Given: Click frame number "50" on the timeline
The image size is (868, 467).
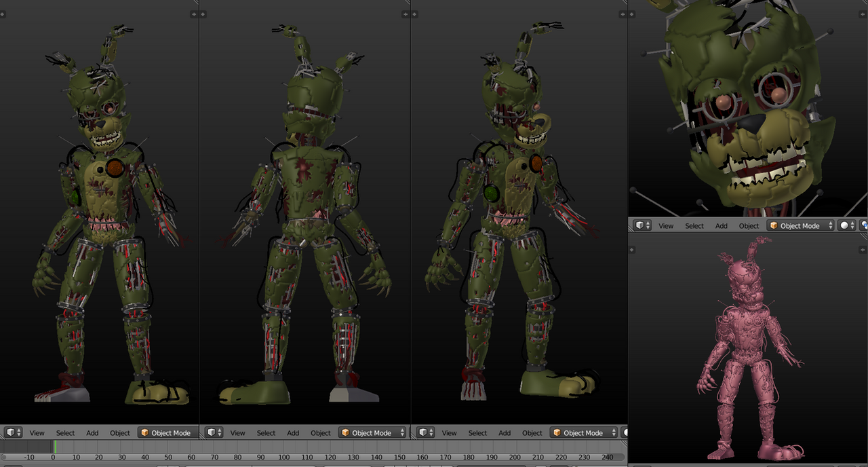Looking at the screenshot, I should (x=168, y=457).
